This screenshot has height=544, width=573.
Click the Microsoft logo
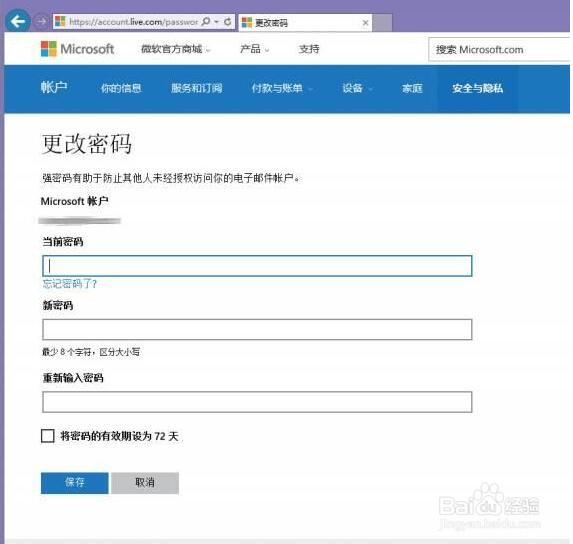click(77, 49)
